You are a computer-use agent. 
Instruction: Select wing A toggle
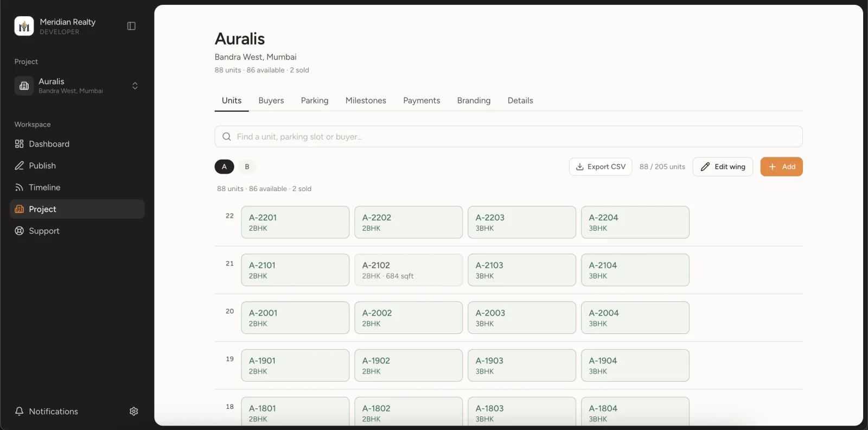[x=224, y=167]
